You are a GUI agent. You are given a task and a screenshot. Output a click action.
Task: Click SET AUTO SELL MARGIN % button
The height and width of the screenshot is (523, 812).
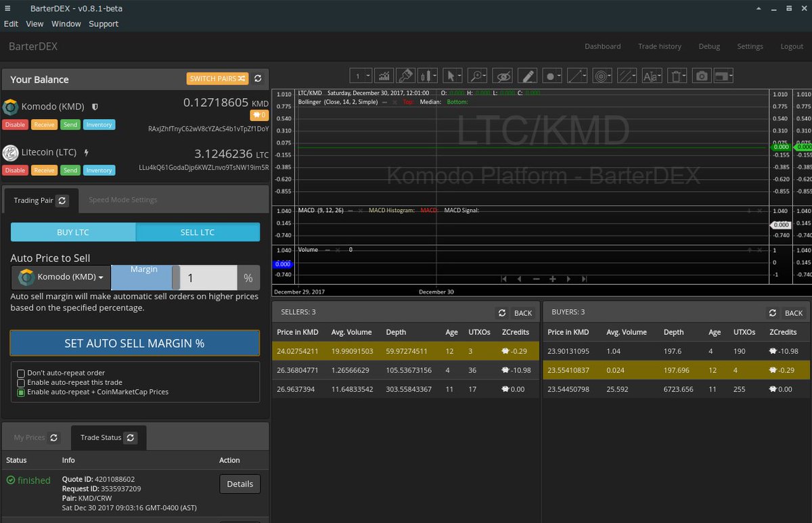[x=135, y=343]
